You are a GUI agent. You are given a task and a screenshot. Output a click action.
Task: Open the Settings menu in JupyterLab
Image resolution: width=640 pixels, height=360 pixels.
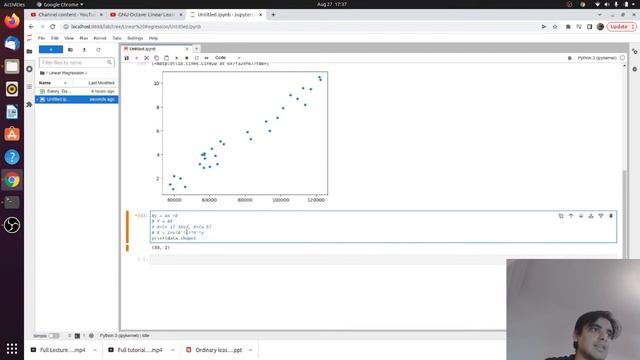(x=135, y=38)
